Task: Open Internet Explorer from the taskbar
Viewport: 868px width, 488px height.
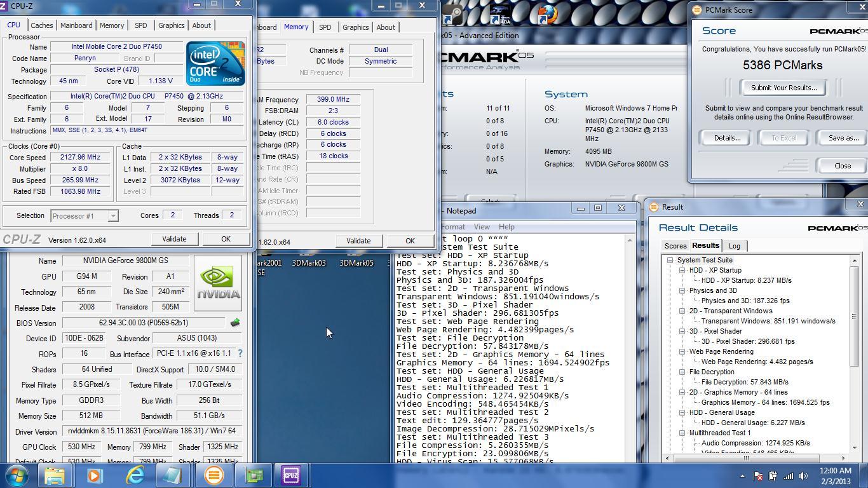Action: [x=135, y=475]
